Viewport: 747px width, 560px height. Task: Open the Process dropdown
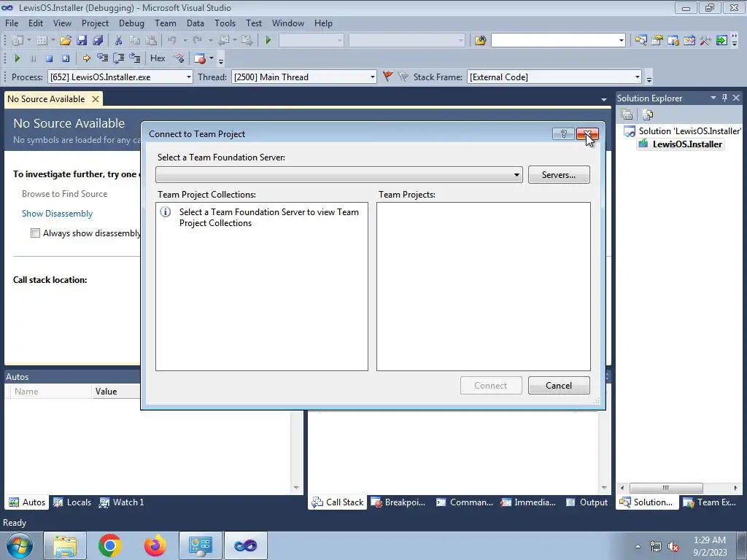[x=189, y=77]
